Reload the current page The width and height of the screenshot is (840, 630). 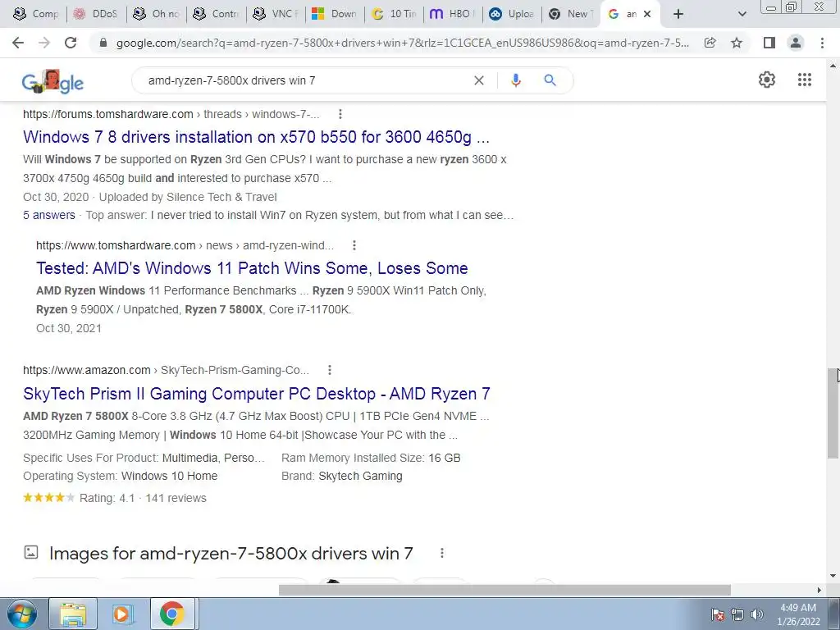point(71,43)
